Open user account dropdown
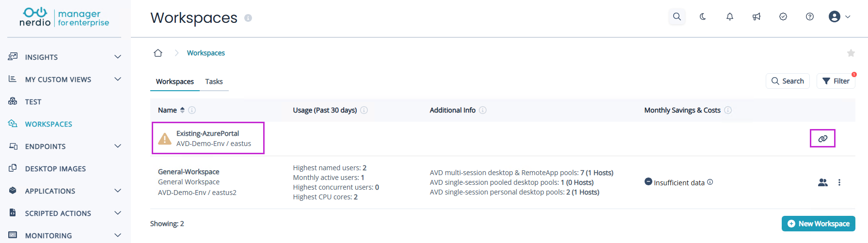Screen dimensions: 868x243 (x=839, y=16)
